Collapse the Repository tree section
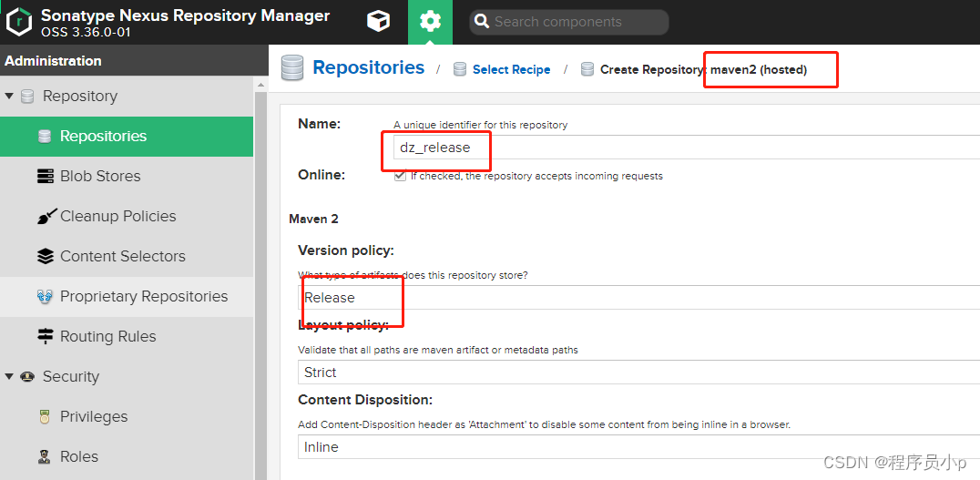Image resolution: width=980 pixels, height=480 pixels. [9, 97]
